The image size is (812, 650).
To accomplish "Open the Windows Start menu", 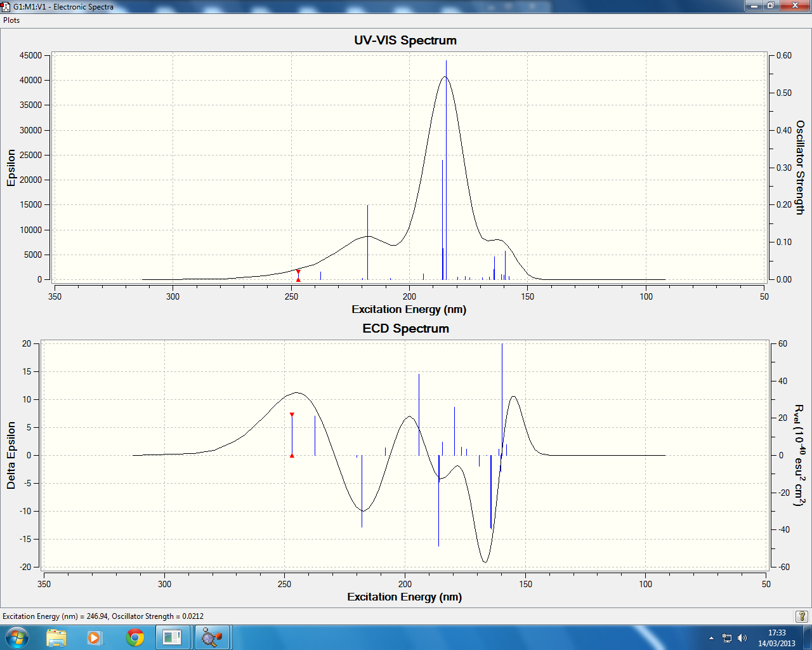I will coord(16,637).
